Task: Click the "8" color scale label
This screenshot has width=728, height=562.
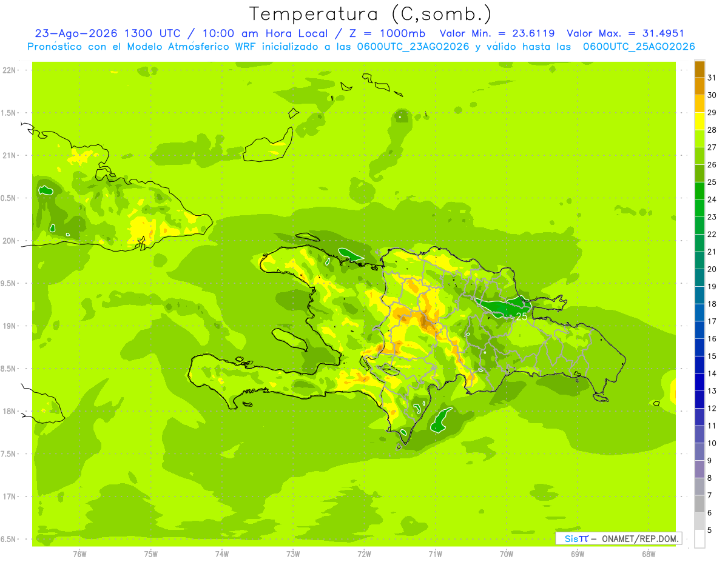Action: (x=710, y=478)
